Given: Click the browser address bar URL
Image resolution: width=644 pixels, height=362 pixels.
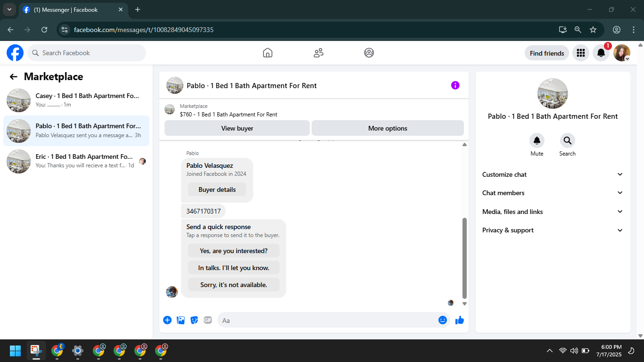Looking at the screenshot, I should point(144,30).
